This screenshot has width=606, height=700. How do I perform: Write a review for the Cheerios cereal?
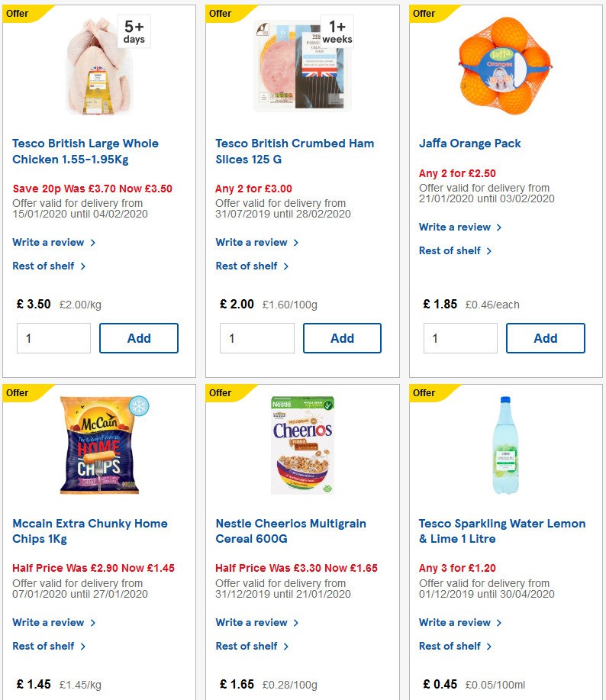point(253,622)
